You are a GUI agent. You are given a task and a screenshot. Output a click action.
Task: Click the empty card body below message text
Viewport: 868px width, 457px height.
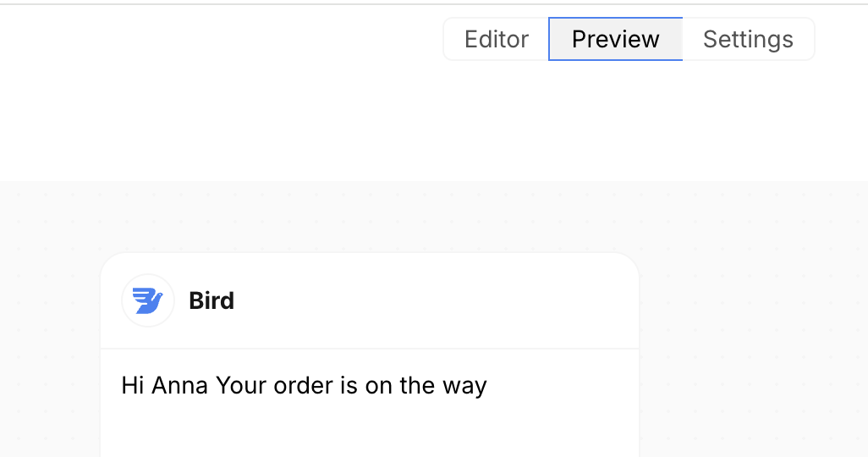tap(369, 432)
